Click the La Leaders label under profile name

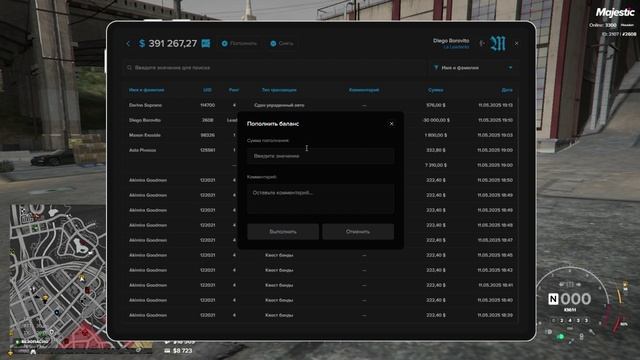[456, 47]
